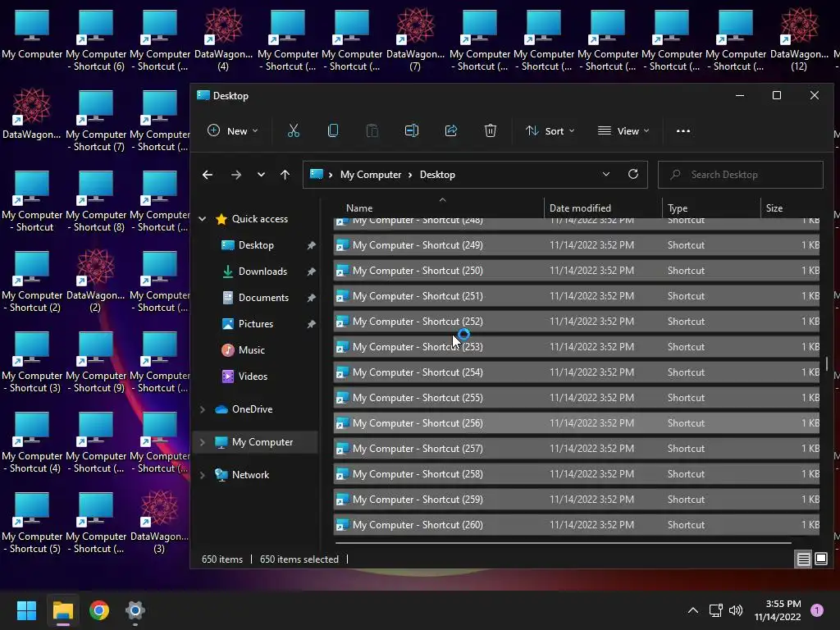The width and height of the screenshot is (840, 630).
Task: Open network status tray icon
Action: click(x=715, y=610)
